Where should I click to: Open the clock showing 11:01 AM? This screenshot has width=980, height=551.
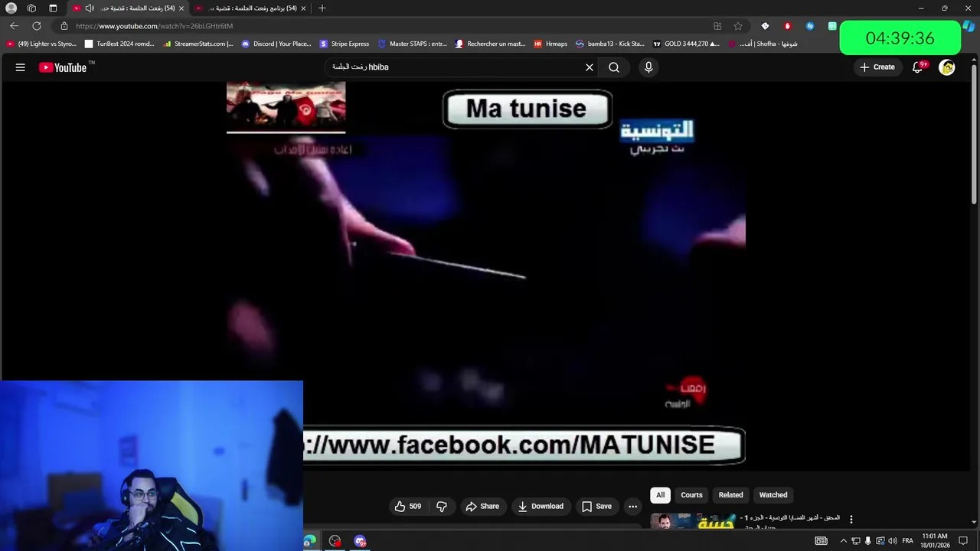coord(935,541)
